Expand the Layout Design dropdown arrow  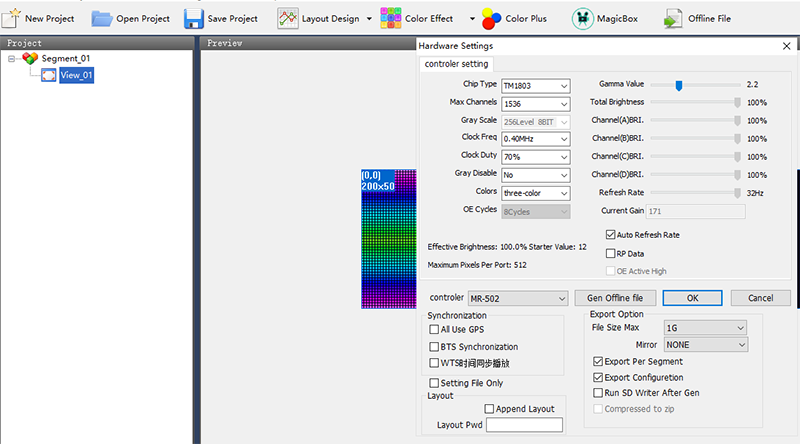[369, 19]
